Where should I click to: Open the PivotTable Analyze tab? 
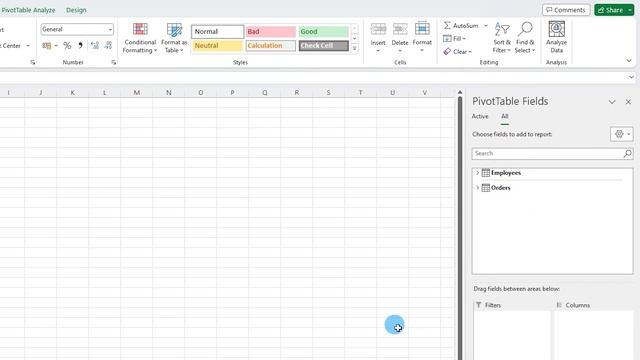28,10
